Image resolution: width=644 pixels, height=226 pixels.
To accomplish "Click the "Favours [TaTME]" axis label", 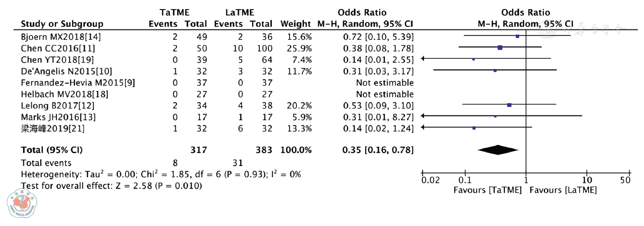I will click(x=487, y=190).
